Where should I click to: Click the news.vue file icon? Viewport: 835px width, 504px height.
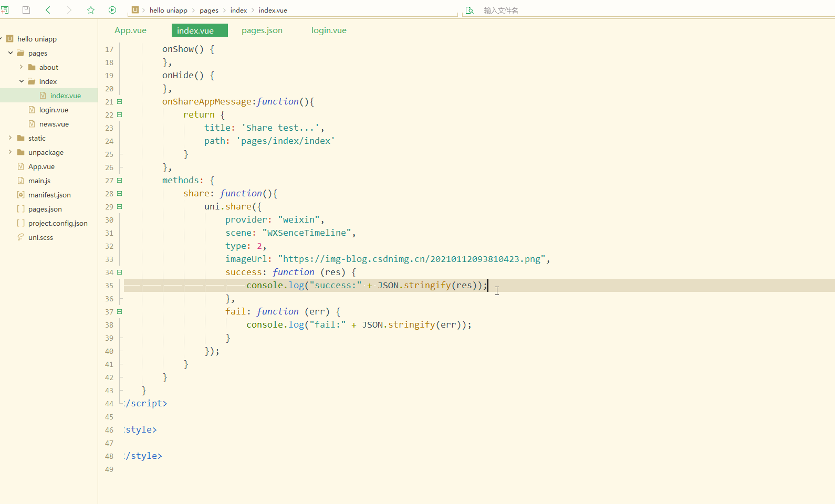pos(32,124)
